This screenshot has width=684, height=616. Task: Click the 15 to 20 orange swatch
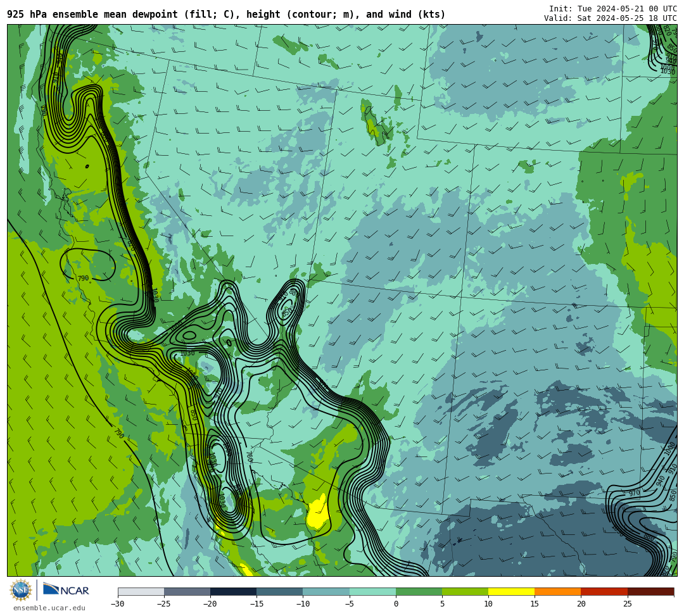pos(558,591)
